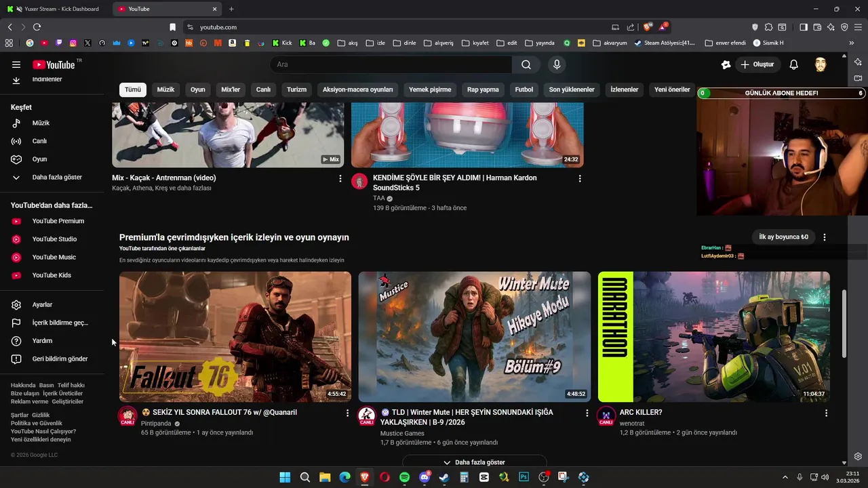Open options for ARC KILLER video
The image size is (868, 488).
826,413
